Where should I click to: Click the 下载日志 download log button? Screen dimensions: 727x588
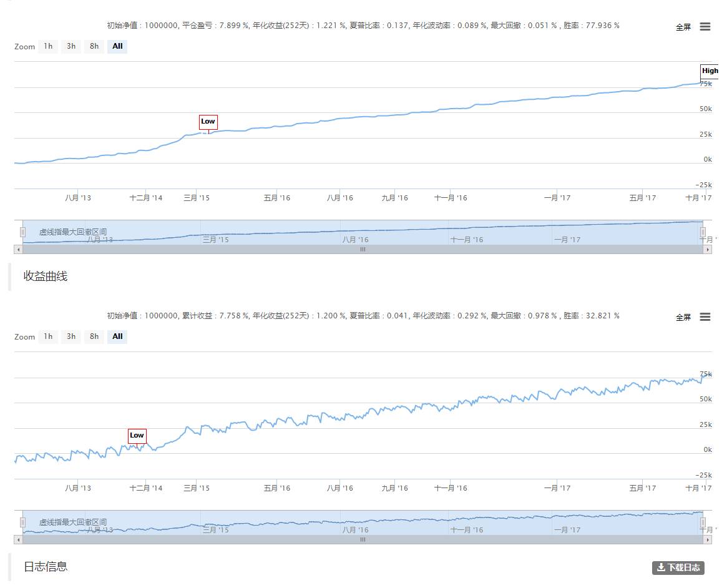(678, 567)
